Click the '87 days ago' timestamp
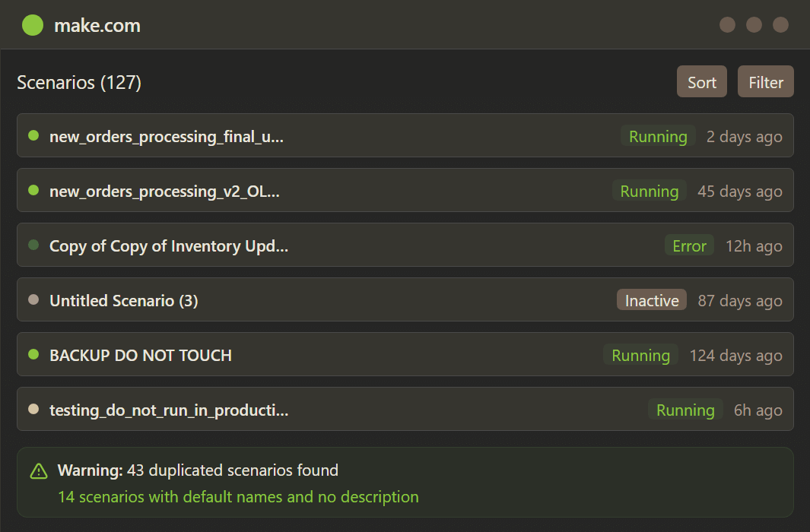Viewport: 810px width, 532px height. coord(740,301)
